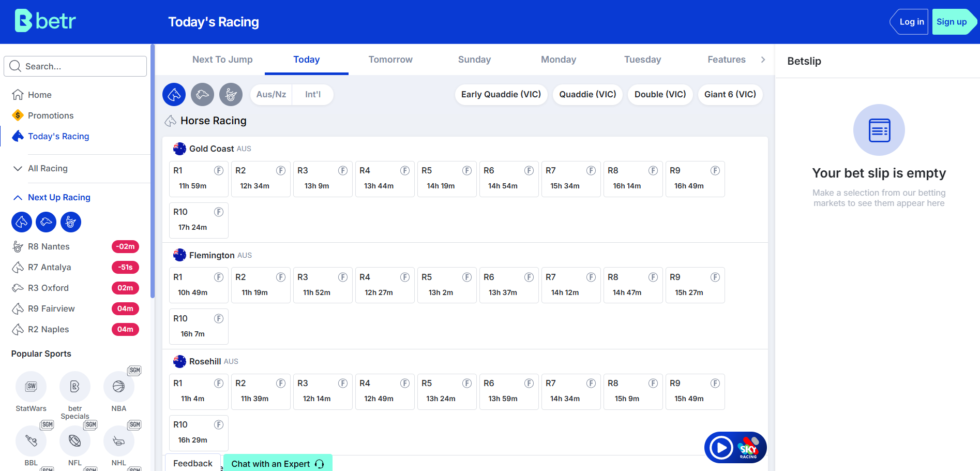Switch to Tomorrow tab
The image size is (980, 471).
pyautogui.click(x=390, y=60)
